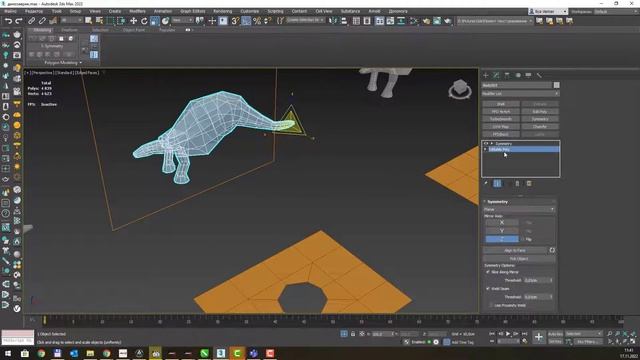The image size is (640, 360).
Task: Open the Group menu
Action: (x=75, y=11)
